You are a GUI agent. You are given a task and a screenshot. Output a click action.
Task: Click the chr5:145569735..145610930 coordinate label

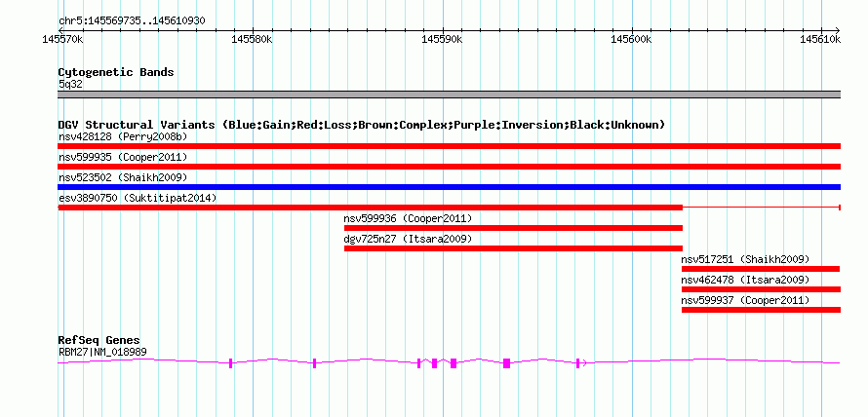132,21
